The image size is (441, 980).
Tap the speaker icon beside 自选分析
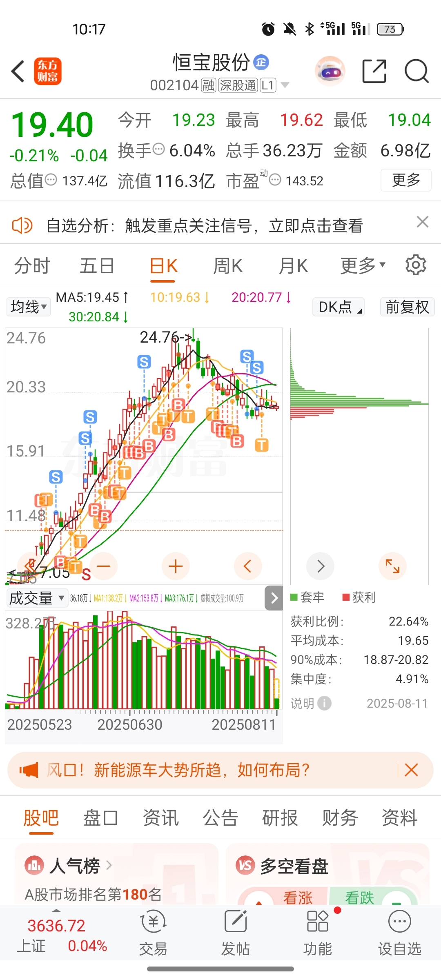tap(22, 225)
